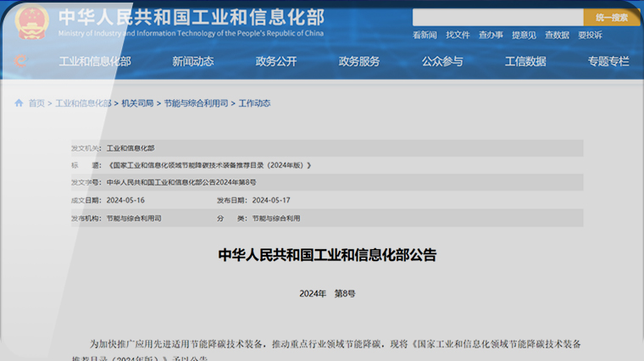Select the 公众参与 navigation item

(x=442, y=62)
